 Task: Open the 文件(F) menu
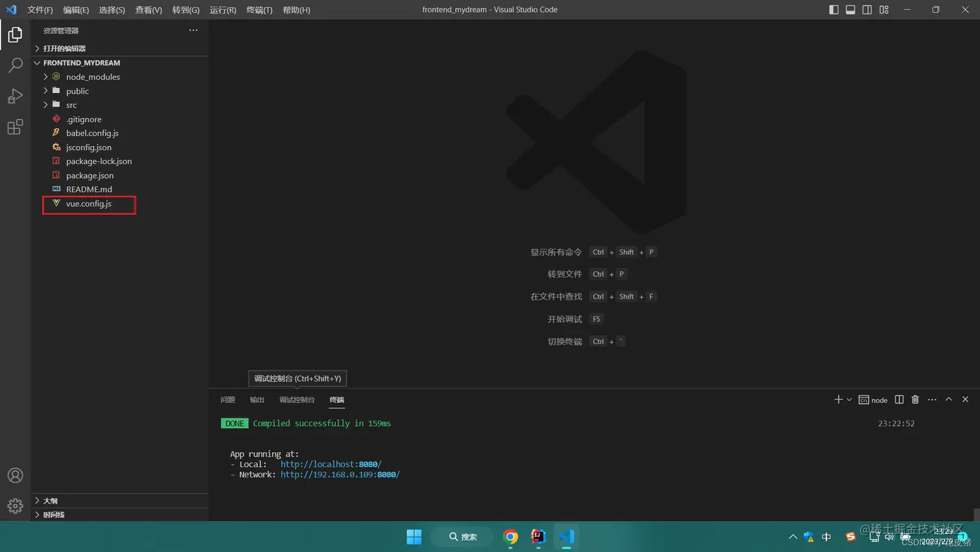40,10
